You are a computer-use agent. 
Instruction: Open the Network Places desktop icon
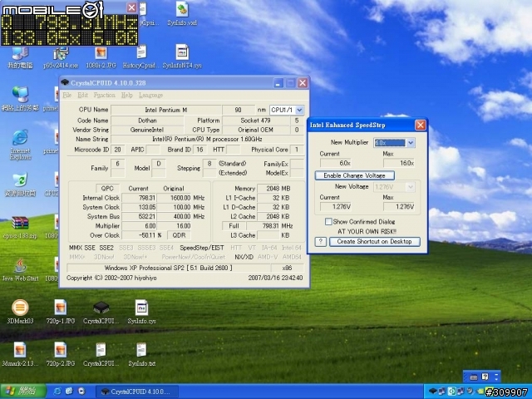(x=20, y=98)
